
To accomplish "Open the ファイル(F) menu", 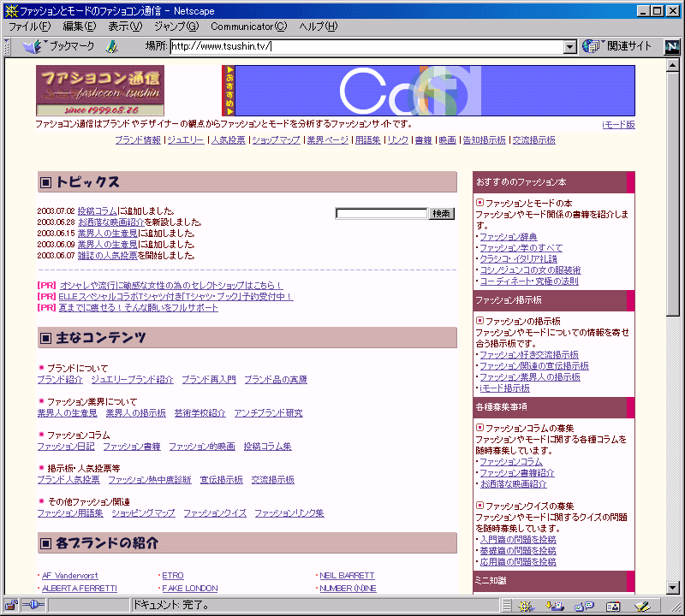I will (30, 27).
